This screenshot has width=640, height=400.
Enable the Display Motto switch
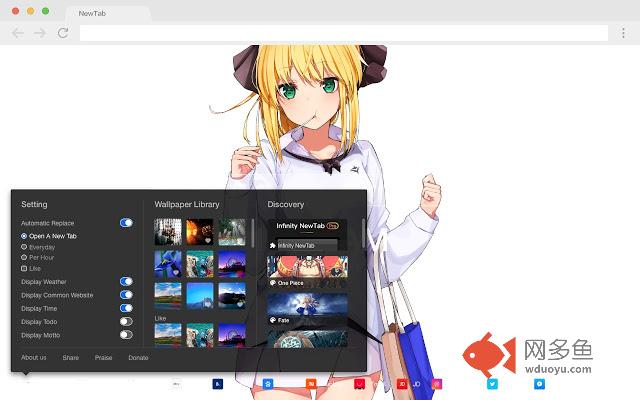pos(126,335)
